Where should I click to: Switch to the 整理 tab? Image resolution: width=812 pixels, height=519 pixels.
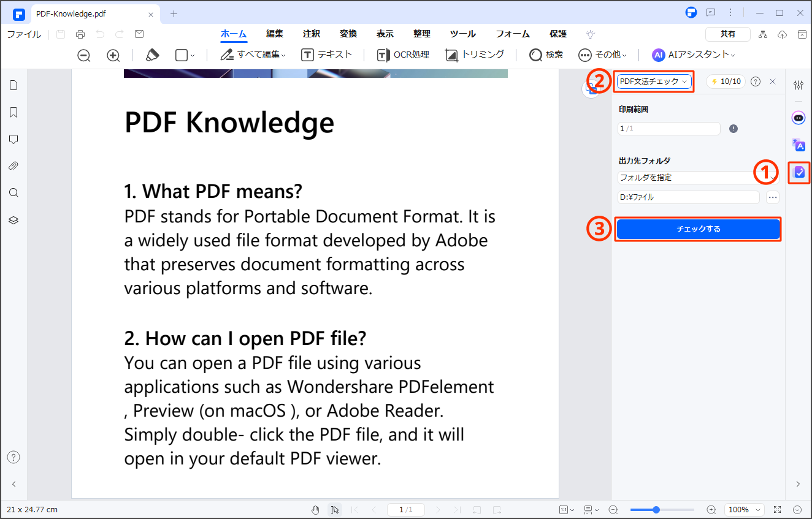pos(422,34)
